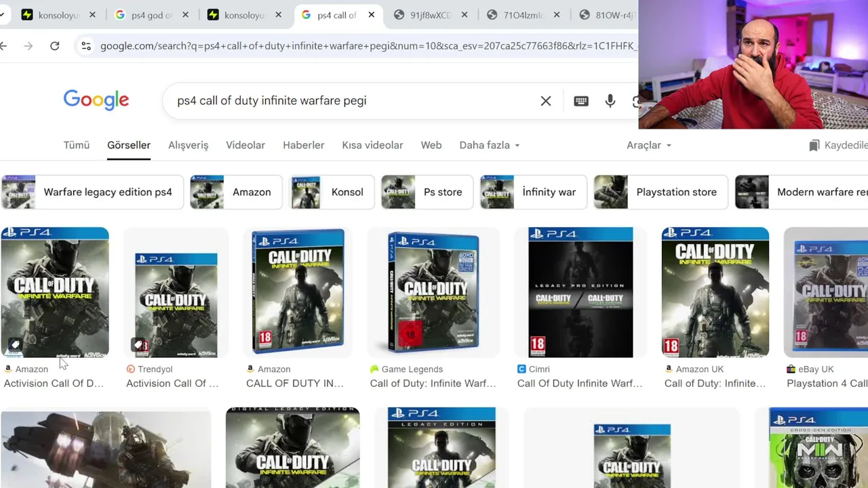Select the Ps store filter chip
The height and width of the screenshot is (488, 868).
click(427, 192)
